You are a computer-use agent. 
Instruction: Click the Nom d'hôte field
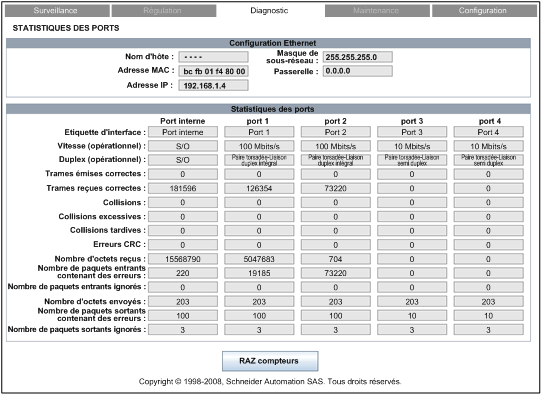pyautogui.click(x=213, y=57)
